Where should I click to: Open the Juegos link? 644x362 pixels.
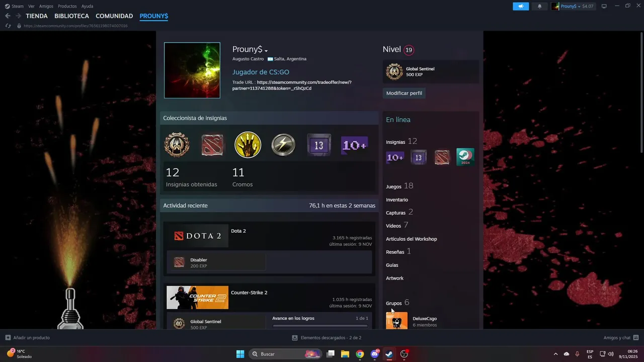(393, 187)
